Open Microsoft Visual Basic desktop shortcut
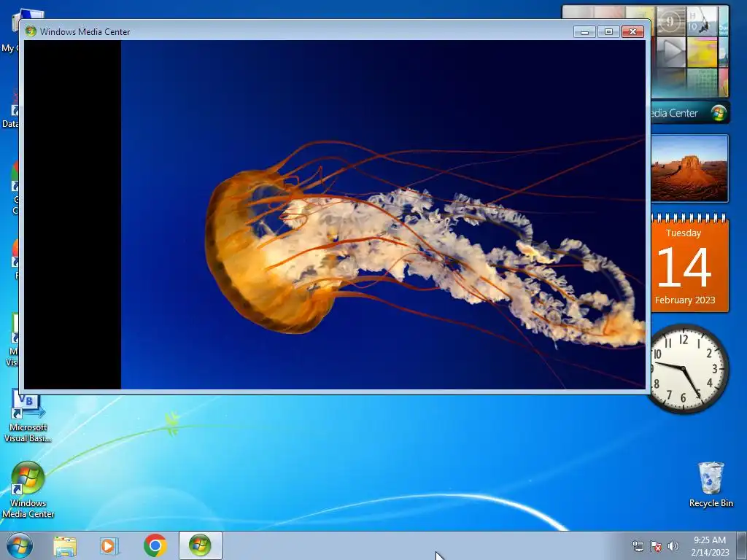The width and height of the screenshot is (747, 560). coord(28,418)
